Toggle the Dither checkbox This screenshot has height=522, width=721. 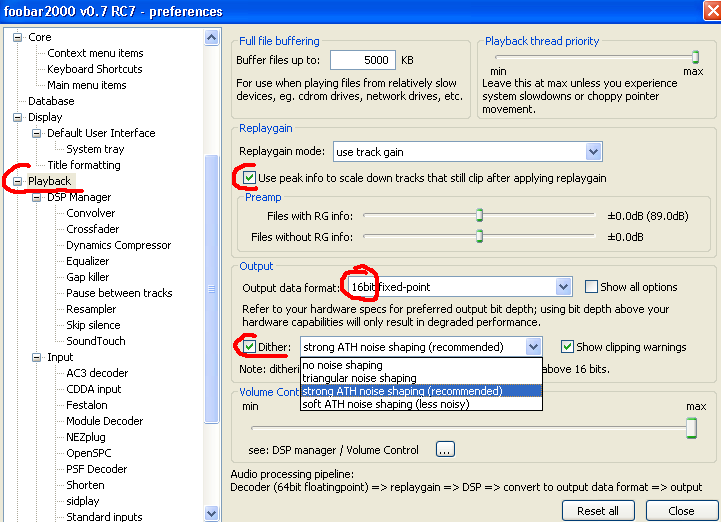point(249,346)
